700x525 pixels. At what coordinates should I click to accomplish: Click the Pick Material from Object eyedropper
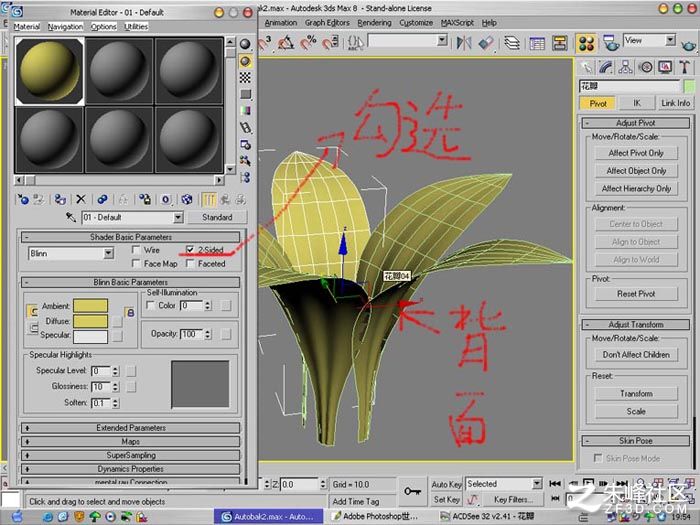coord(71,217)
